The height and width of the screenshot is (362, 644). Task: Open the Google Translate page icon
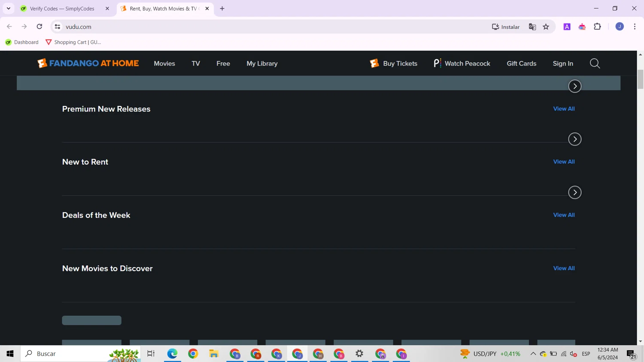tap(532, 27)
